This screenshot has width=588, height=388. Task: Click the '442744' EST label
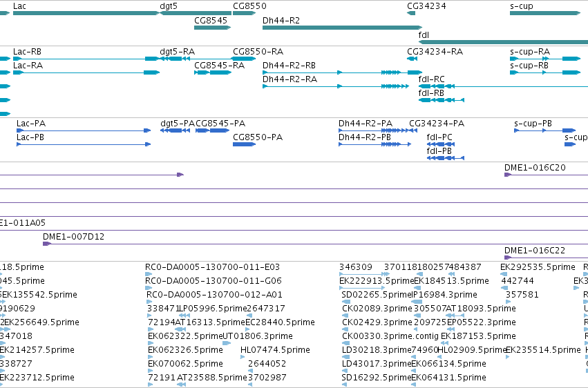pos(518,281)
